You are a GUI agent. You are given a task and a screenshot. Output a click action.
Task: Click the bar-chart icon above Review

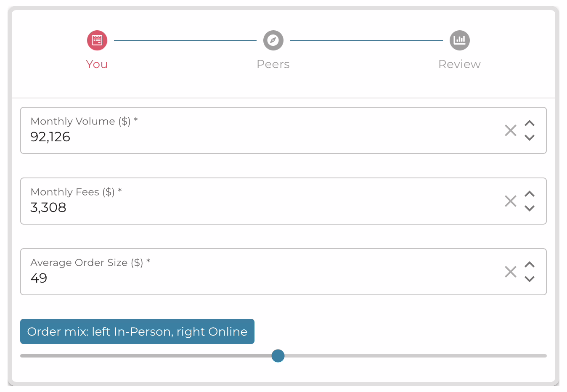459,40
